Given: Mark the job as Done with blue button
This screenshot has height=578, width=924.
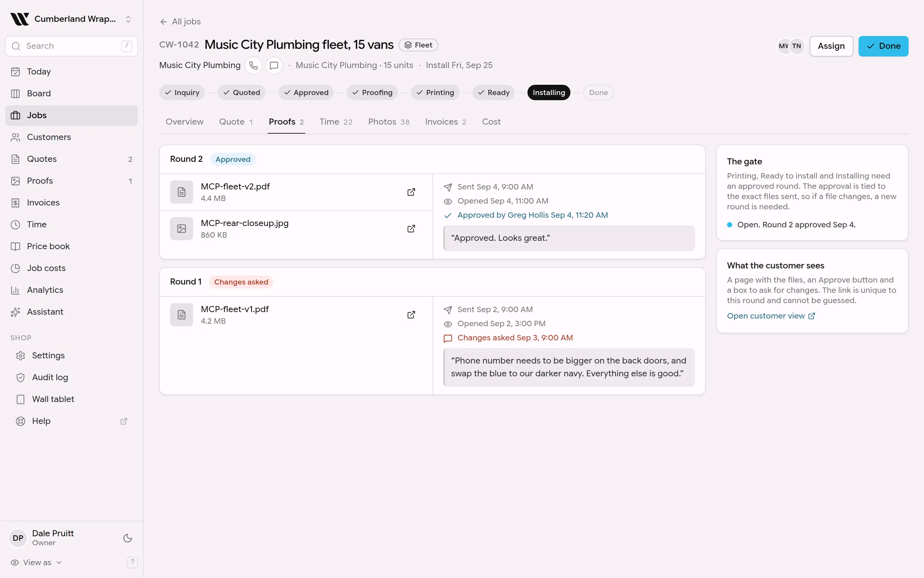Looking at the screenshot, I should pyautogui.click(x=883, y=46).
